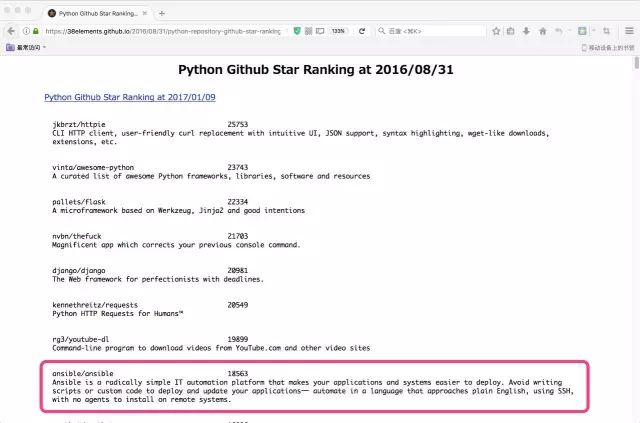Click star count 20981
The width and height of the screenshot is (640, 423).
click(238, 270)
